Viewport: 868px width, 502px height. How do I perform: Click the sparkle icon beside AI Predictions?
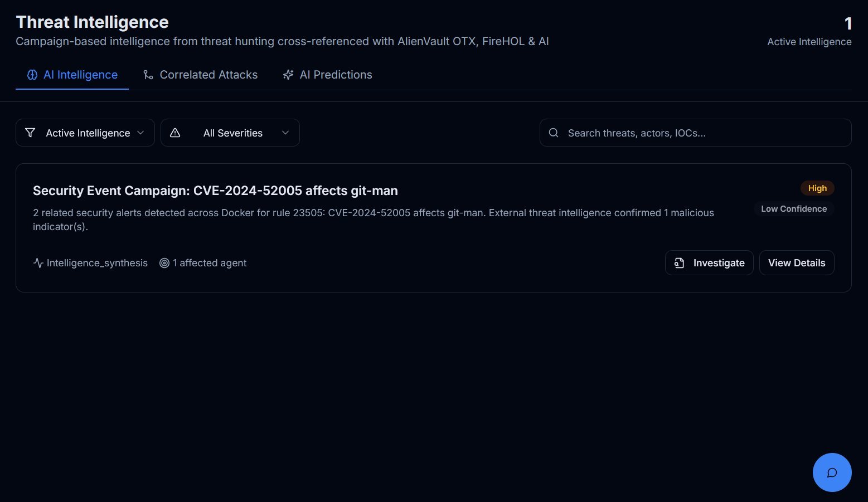(x=288, y=75)
